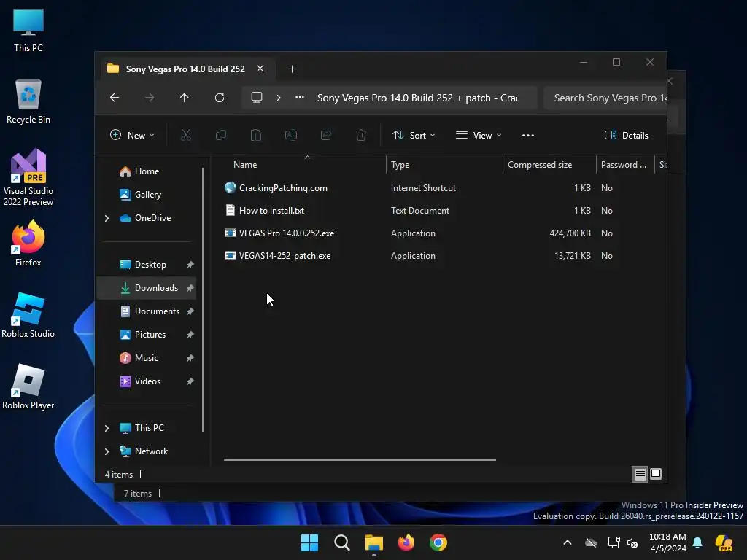Refresh the current folder view
Image resolution: width=747 pixels, height=560 pixels.
tap(220, 98)
